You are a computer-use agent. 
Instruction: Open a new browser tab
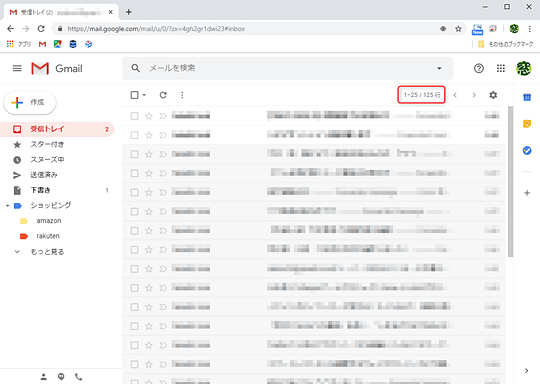pos(128,12)
